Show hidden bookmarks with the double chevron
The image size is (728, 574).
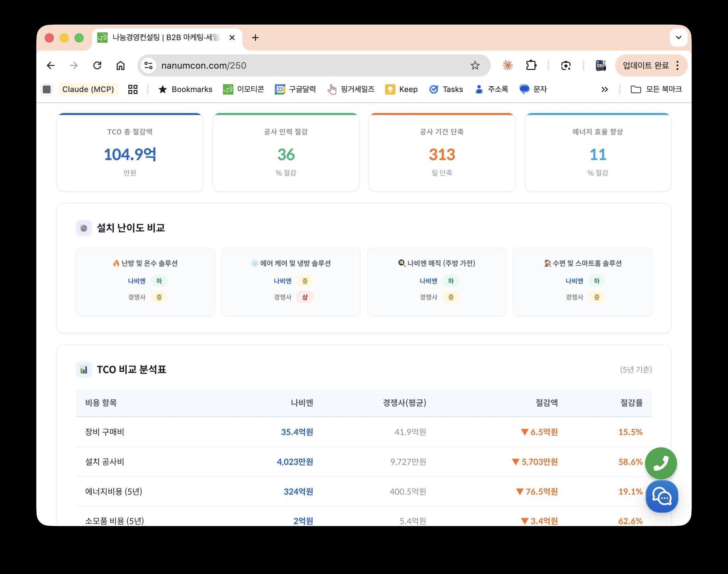[604, 89]
